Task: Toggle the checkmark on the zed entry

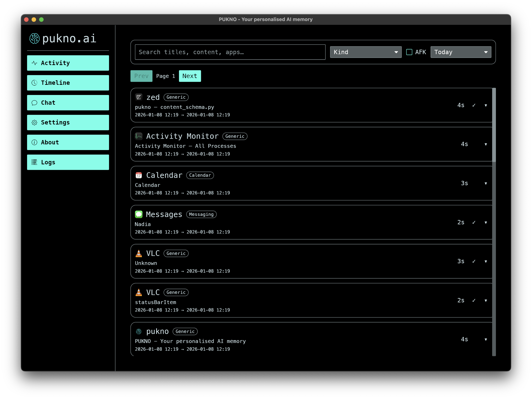Action: (x=474, y=105)
